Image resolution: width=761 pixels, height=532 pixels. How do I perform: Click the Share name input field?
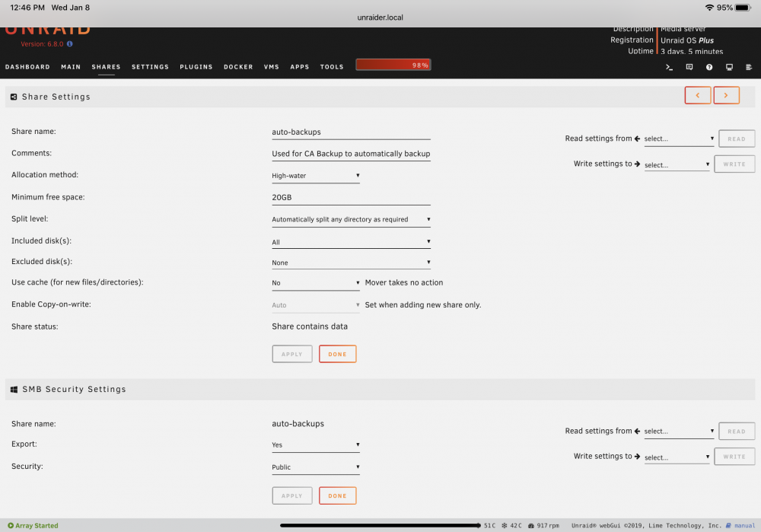coord(351,132)
